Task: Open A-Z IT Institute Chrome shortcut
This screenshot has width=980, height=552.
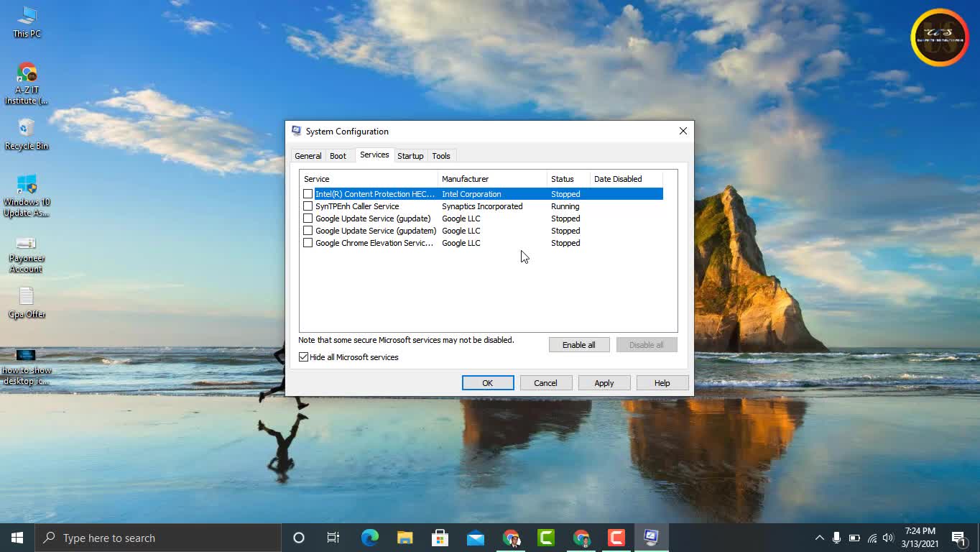Action: [x=27, y=84]
